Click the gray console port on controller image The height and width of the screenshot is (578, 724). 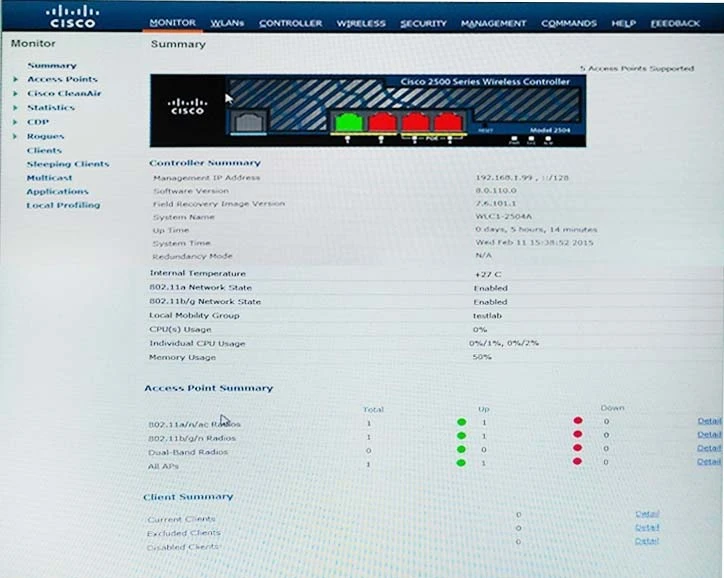click(244, 122)
